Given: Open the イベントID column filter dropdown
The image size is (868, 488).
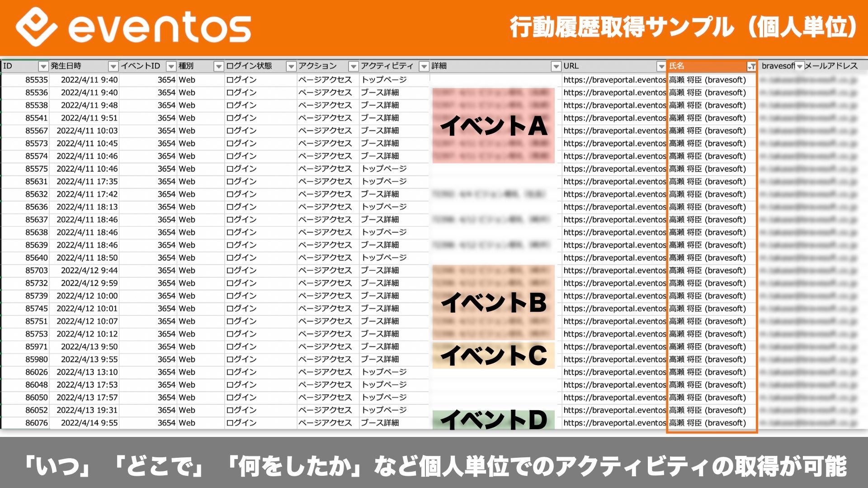Looking at the screenshot, I should point(171,67).
